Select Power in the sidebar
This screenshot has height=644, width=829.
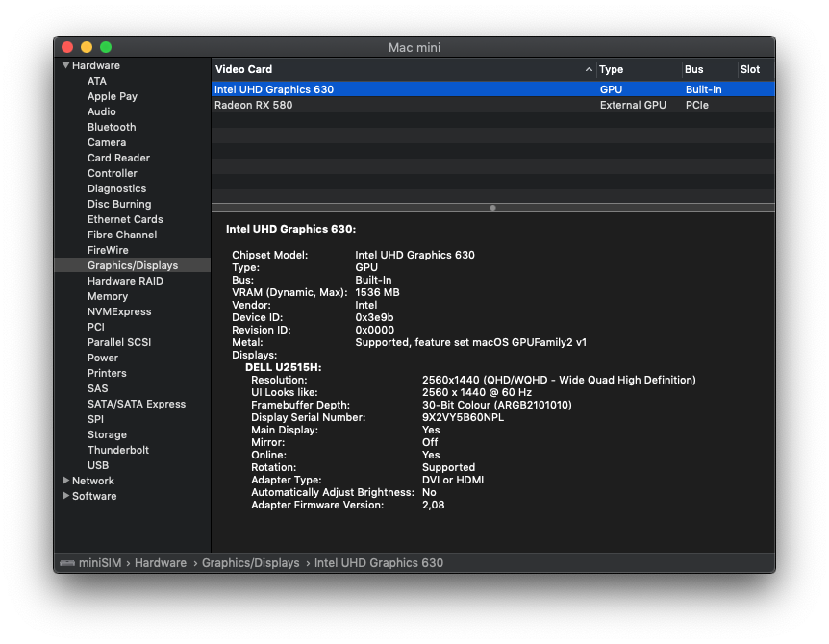tap(103, 358)
